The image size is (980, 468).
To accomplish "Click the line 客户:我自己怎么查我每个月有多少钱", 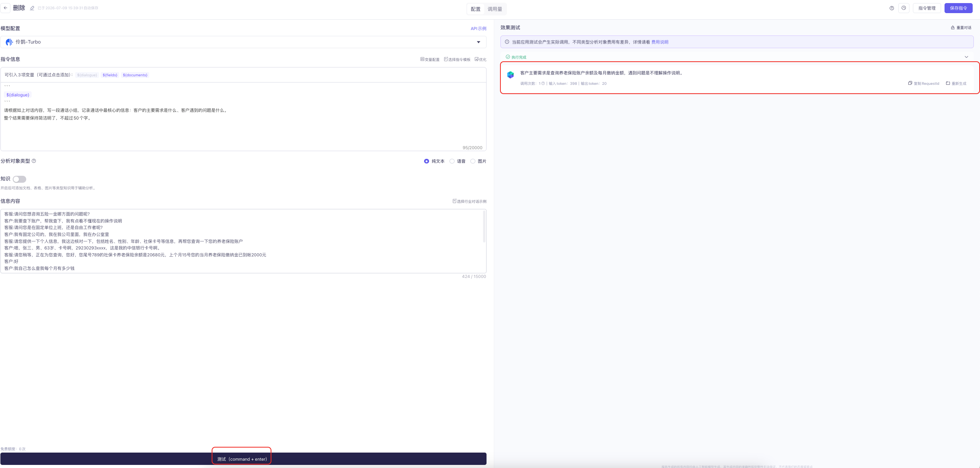I will (x=39, y=268).
